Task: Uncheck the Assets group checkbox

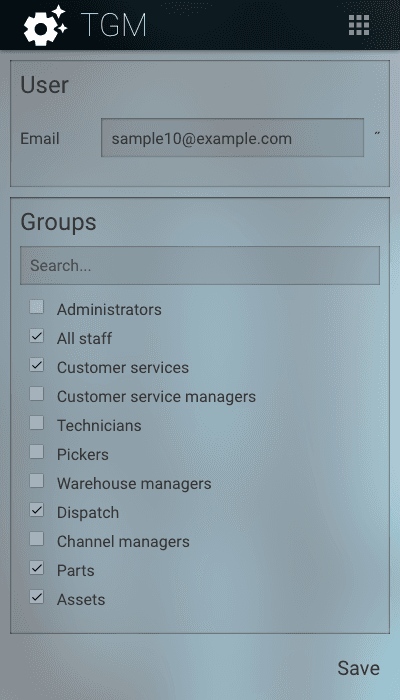Action: 37,597
